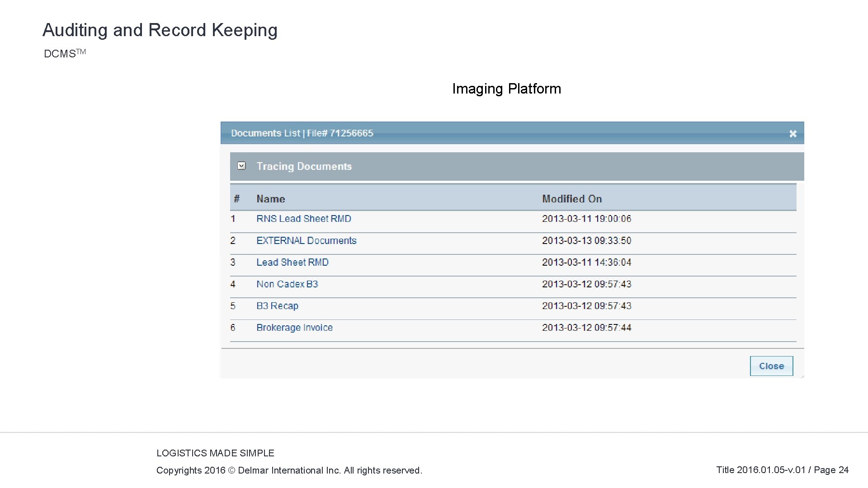Select the 2013-03-11 19:00:06 date cell
Screen dimensions: 868x488
pyautogui.click(x=586, y=219)
